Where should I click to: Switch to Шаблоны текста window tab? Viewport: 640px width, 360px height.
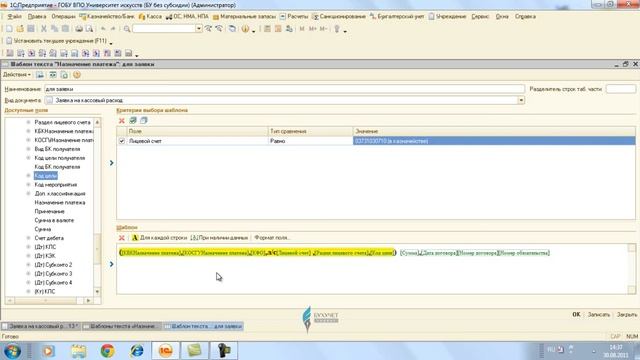pos(121,326)
